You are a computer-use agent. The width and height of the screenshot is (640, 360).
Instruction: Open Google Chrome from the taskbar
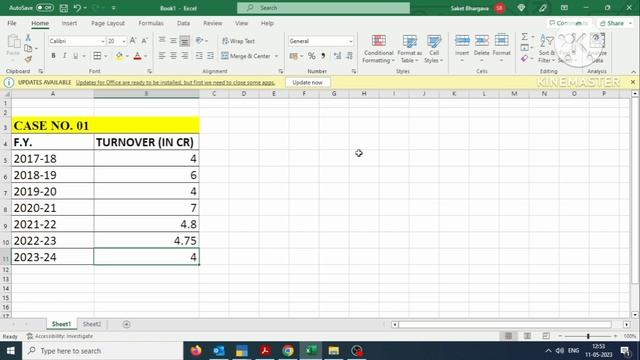coord(288,351)
